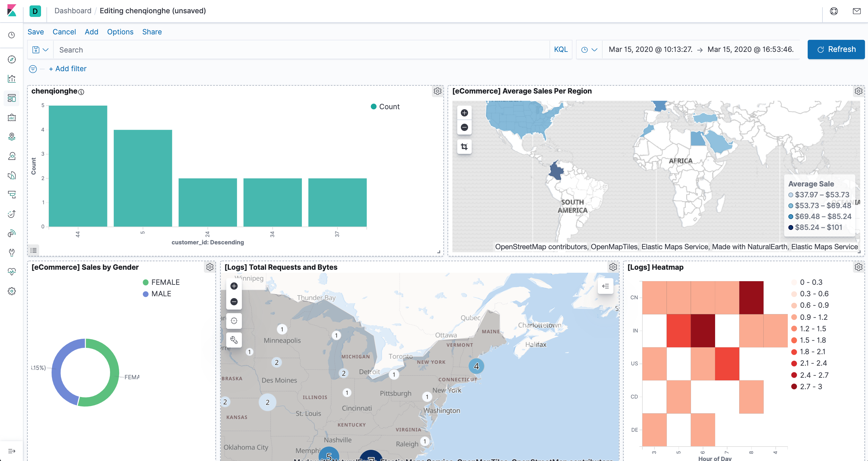The width and height of the screenshot is (868, 461).
Task: Expand side navigation with bottom arrow
Action: click(12, 451)
